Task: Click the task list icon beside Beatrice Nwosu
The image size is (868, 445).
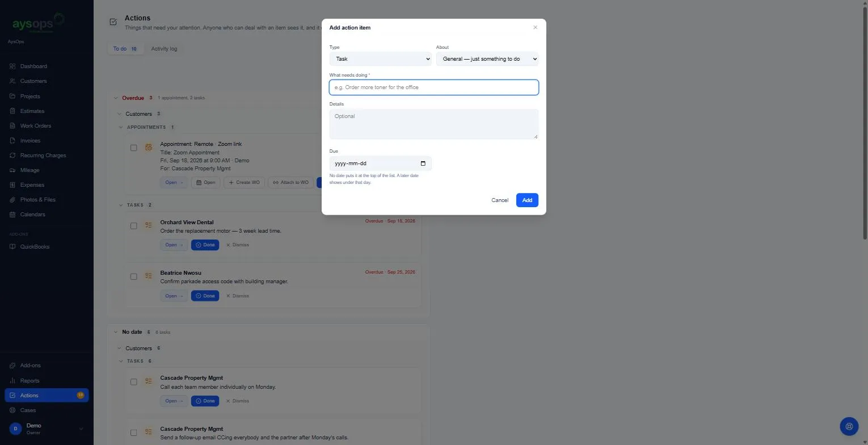Action: 149,276
